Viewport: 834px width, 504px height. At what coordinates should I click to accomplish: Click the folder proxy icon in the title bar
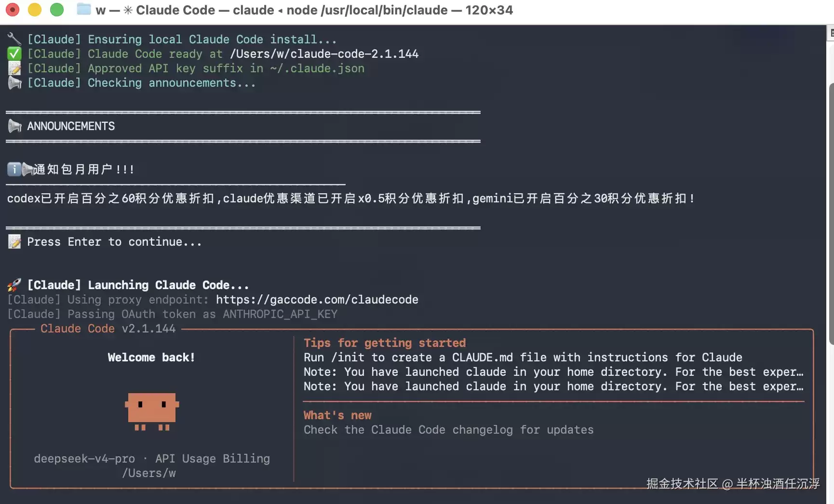click(84, 9)
